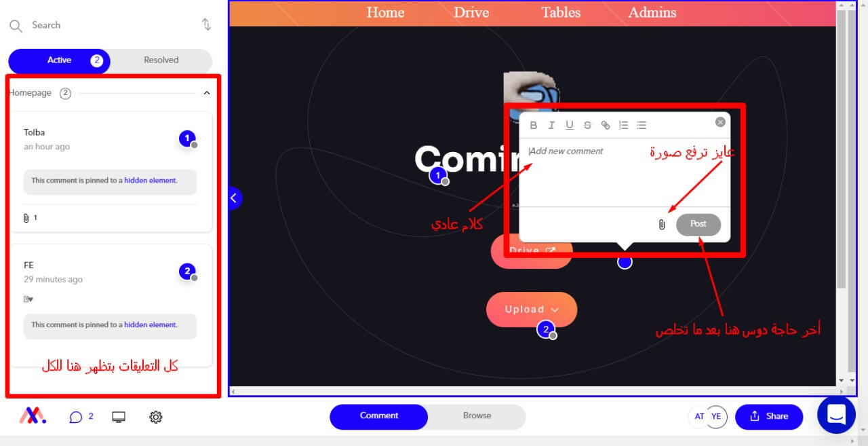The width and height of the screenshot is (868, 446).
Task: Go to Admins in the navigation
Action: [652, 12]
